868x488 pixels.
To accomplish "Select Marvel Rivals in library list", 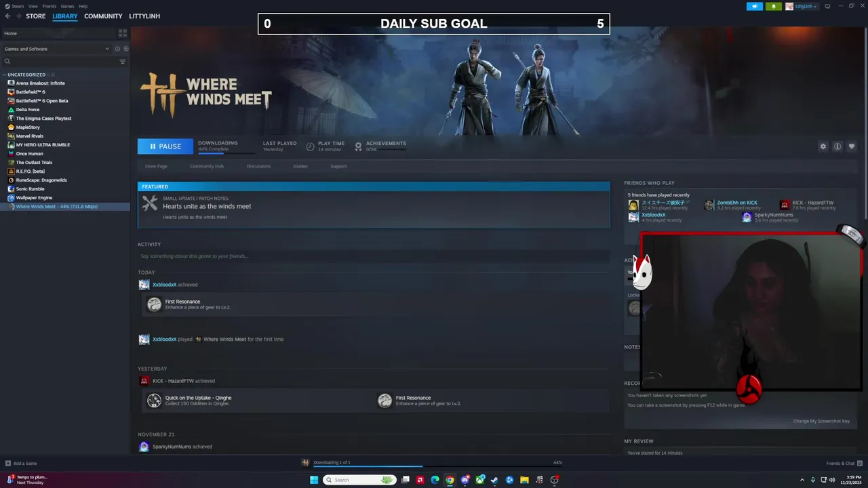I will [x=29, y=136].
